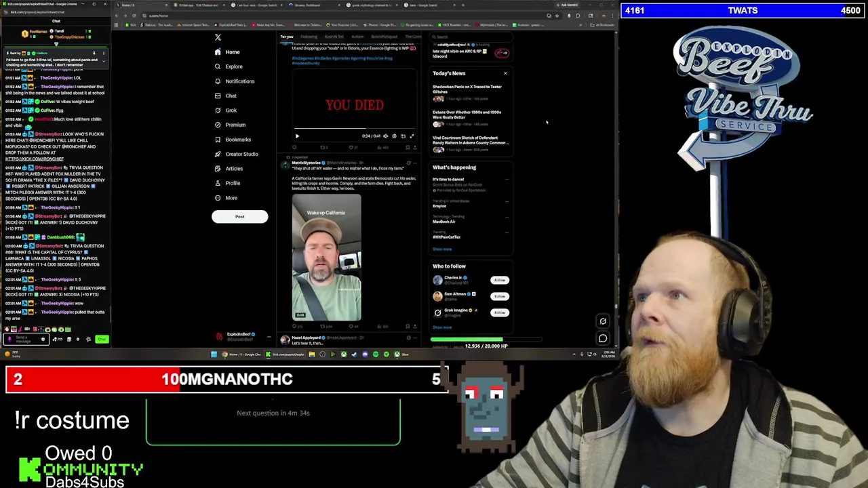The image size is (868, 488).
Task: Open the MacBook Air trending topic
Action: click(444, 222)
